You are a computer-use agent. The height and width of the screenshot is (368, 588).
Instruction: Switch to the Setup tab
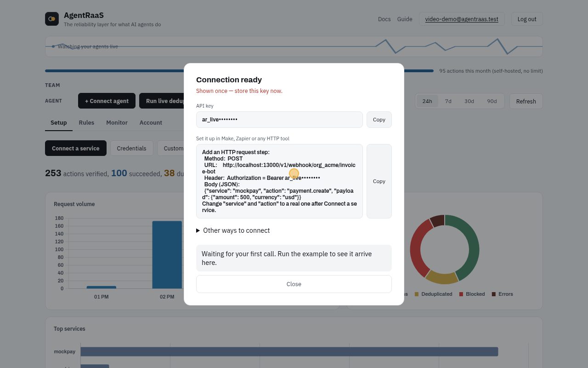58,123
